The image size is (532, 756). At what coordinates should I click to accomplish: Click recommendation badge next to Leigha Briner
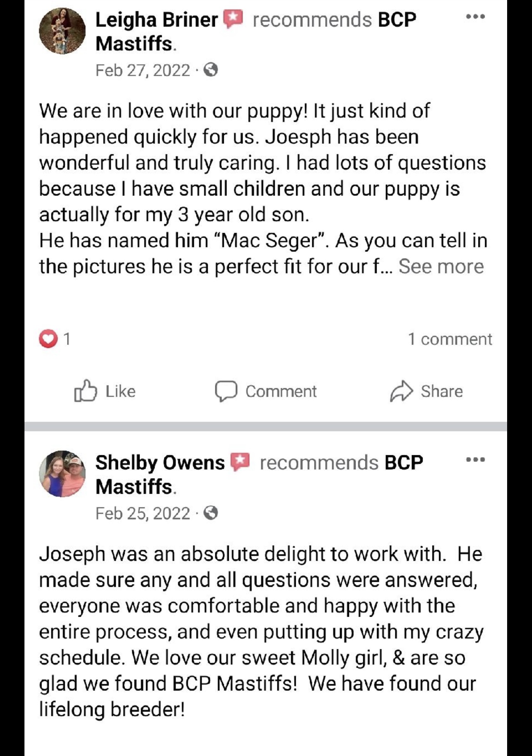point(233,20)
